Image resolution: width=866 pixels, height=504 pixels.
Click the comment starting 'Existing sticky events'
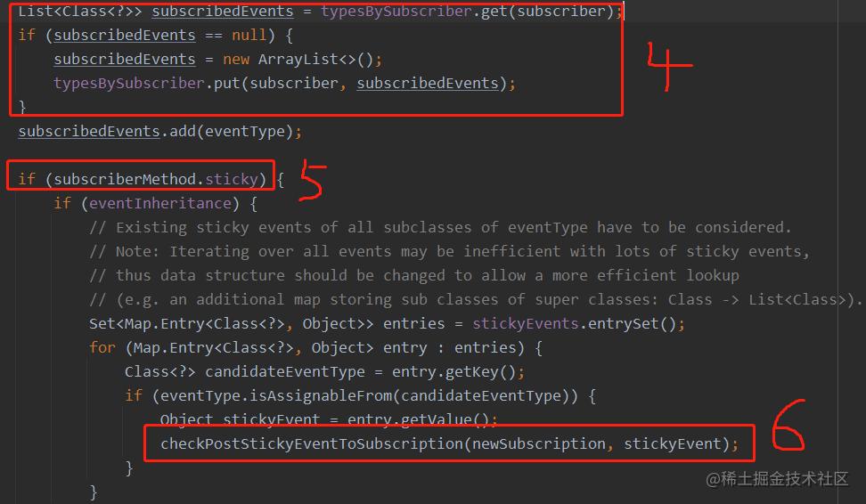pos(440,227)
